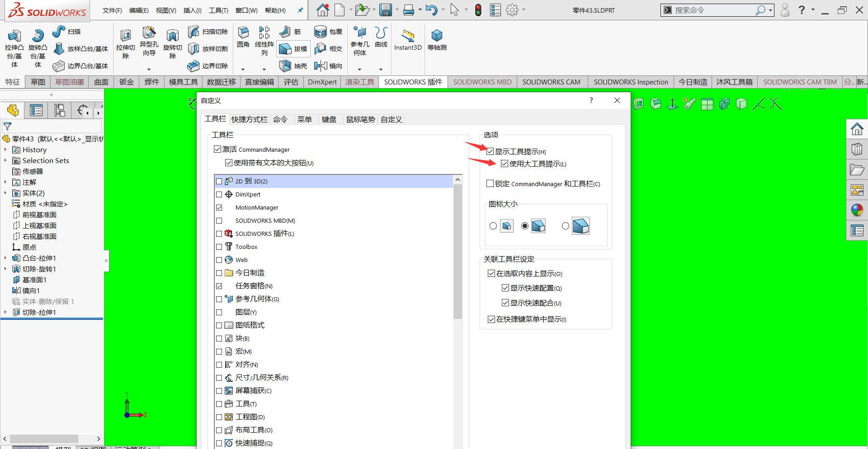
Task: Select the Boundary Boss (边界凸台/基体) tool
Action: (81, 66)
